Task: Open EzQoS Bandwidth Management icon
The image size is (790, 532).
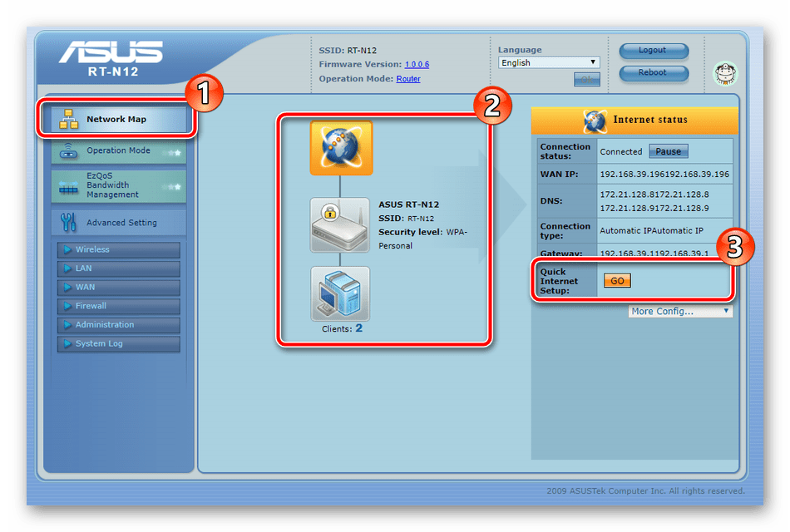Action: click(x=68, y=188)
